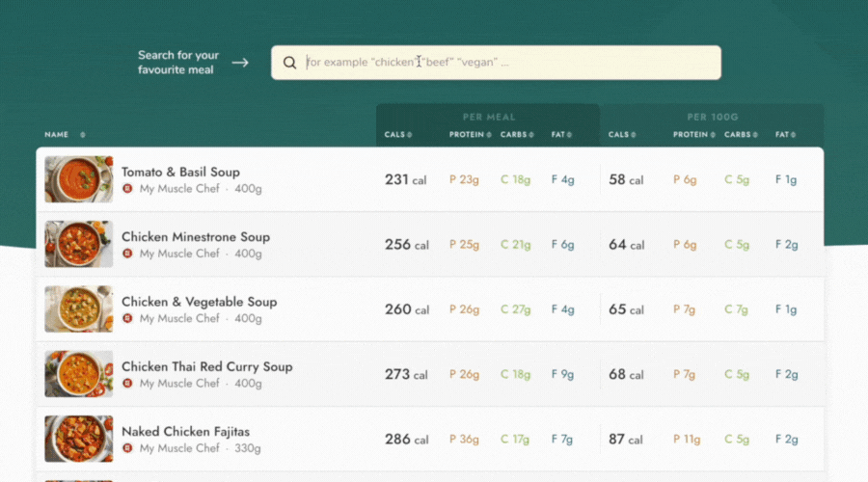Click the Chicken Minestrone Soup title

tap(196, 237)
